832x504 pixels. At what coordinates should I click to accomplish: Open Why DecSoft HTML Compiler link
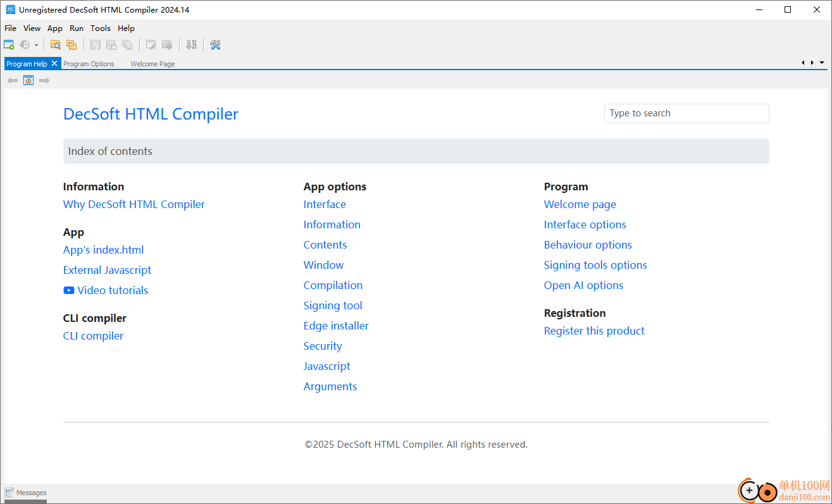click(x=134, y=204)
